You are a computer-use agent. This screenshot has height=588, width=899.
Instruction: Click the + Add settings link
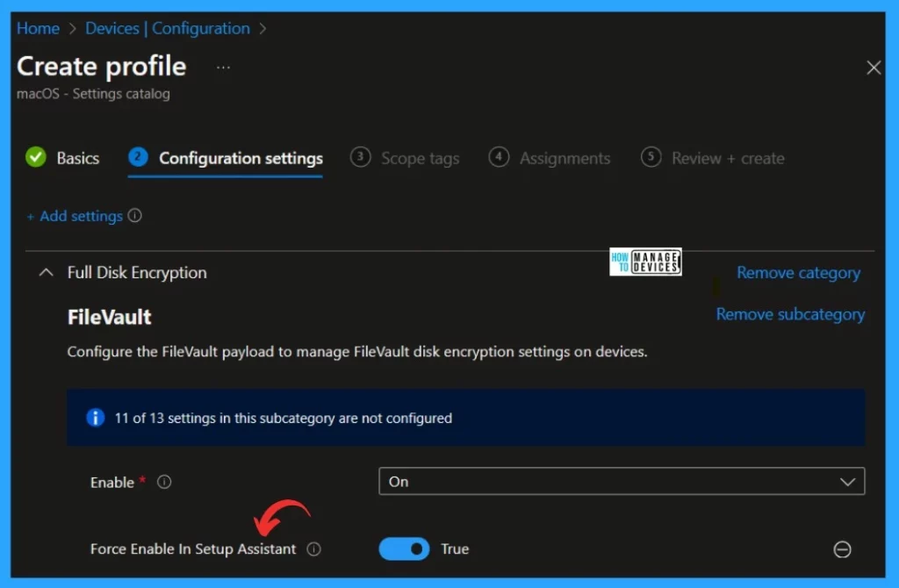point(76,216)
